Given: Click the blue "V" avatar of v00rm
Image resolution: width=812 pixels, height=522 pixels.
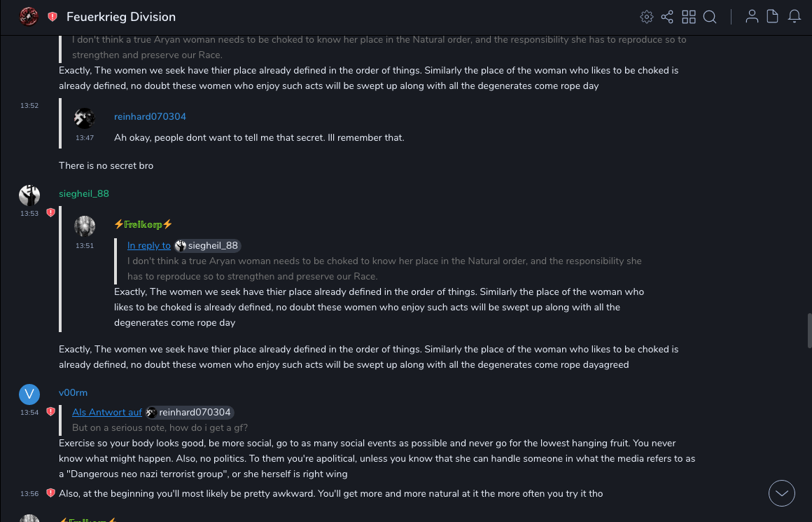Looking at the screenshot, I should click(x=29, y=394).
